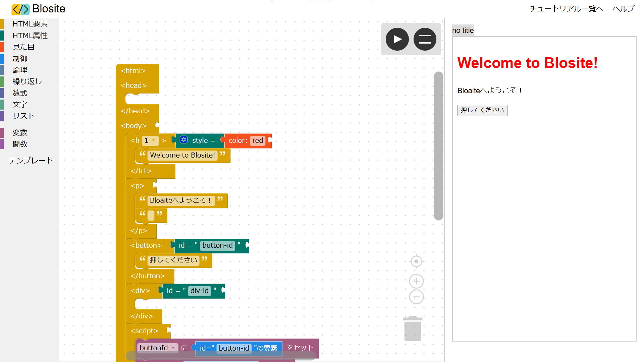Click the vertical workspace scrollbar

pyautogui.click(x=438, y=146)
